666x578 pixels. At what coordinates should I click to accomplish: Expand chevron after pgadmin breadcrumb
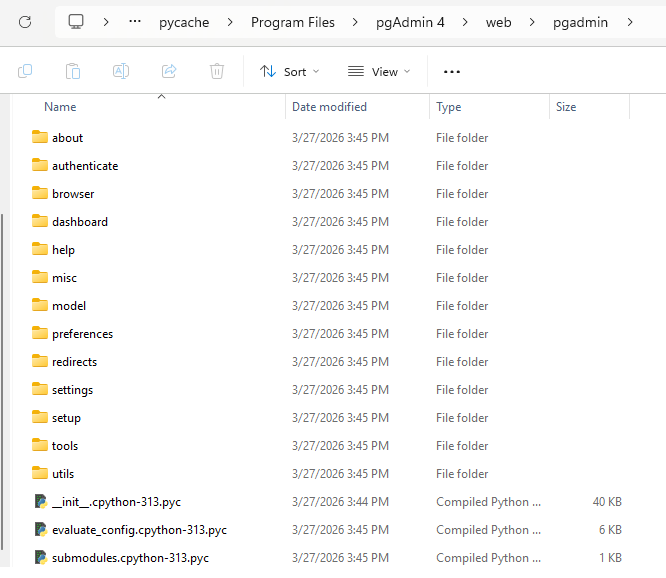[x=630, y=22]
